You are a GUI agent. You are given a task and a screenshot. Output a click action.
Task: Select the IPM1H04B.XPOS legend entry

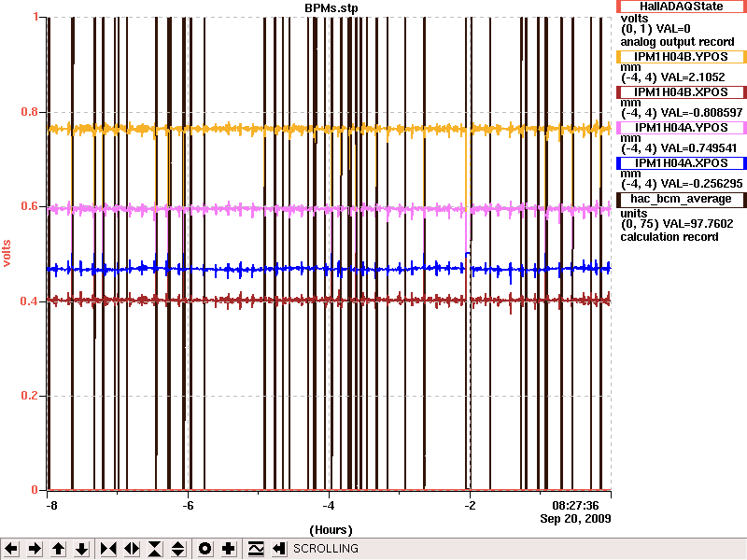682,91
